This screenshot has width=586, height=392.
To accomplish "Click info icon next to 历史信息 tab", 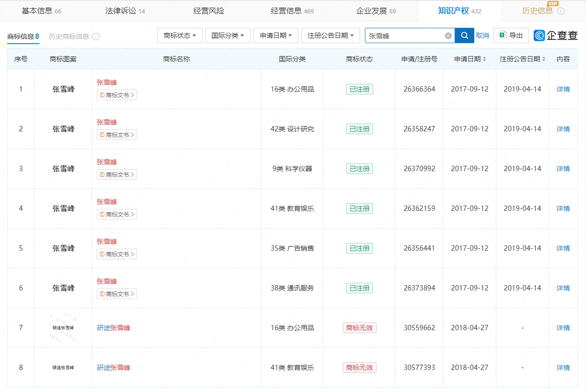I will tap(561, 11).
